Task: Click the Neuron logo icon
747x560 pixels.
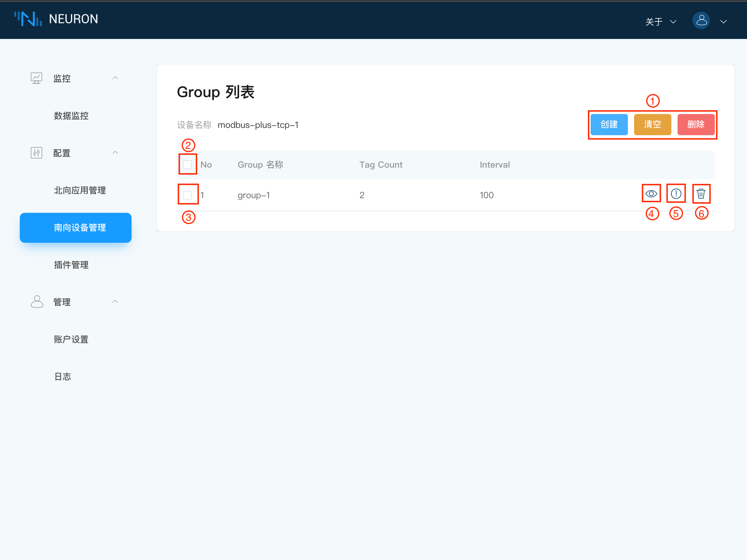Action: point(28,19)
